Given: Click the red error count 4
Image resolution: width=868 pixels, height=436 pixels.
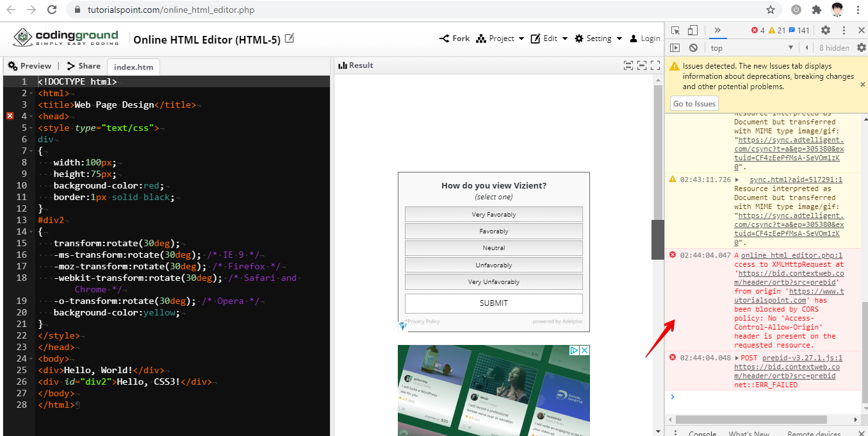Looking at the screenshot, I should coord(758,30).
